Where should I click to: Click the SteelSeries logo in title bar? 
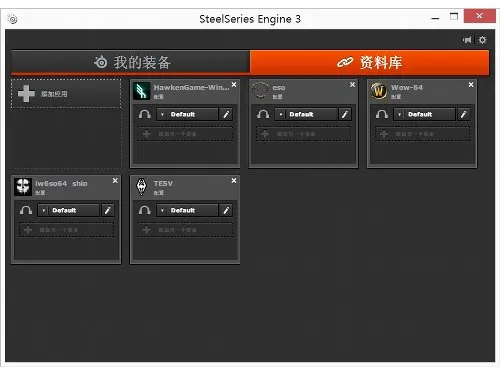pos(13,19)
